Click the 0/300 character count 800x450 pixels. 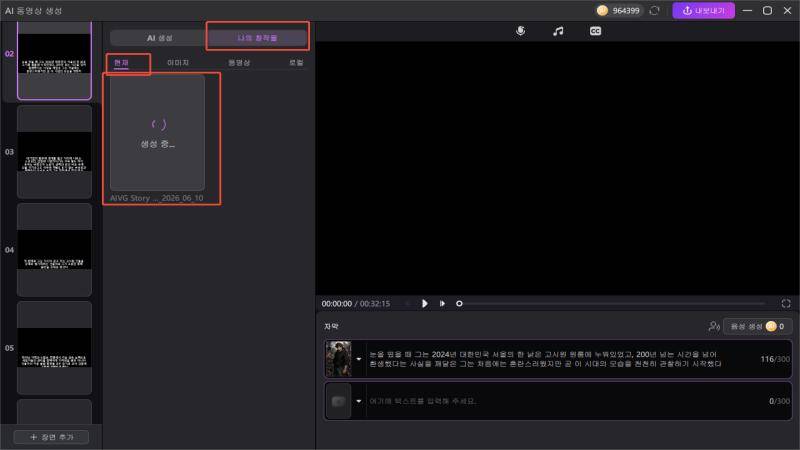pos(779,401)
